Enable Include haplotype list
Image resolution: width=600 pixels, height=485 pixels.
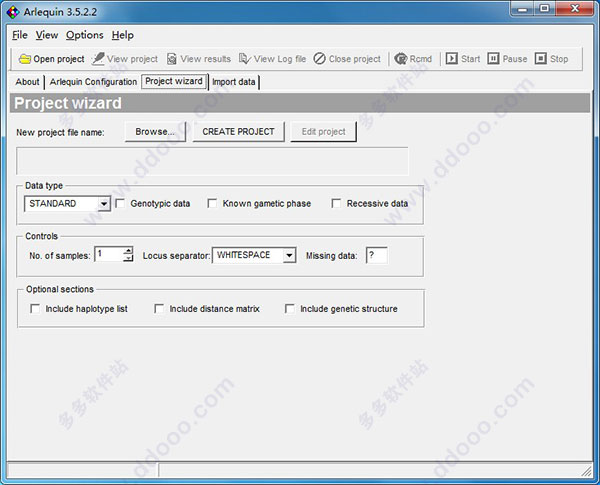point(35,309)
